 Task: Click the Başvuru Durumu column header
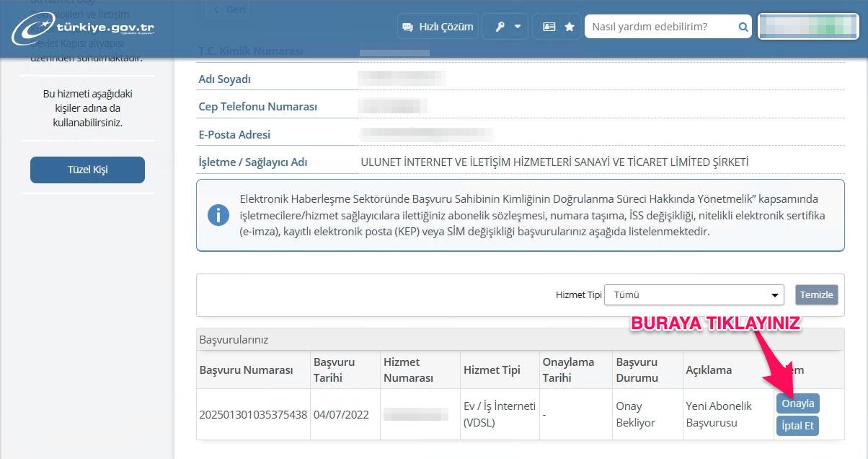637,370
